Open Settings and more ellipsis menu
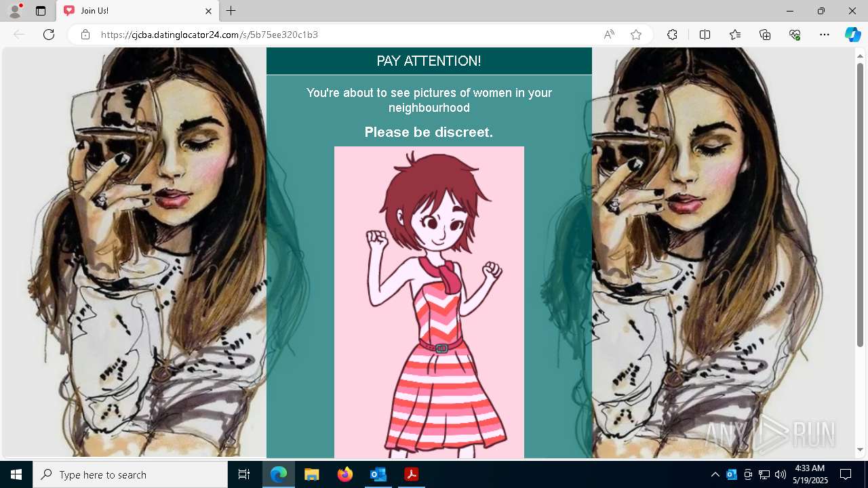The image size is (868, 488). (825, 35)
